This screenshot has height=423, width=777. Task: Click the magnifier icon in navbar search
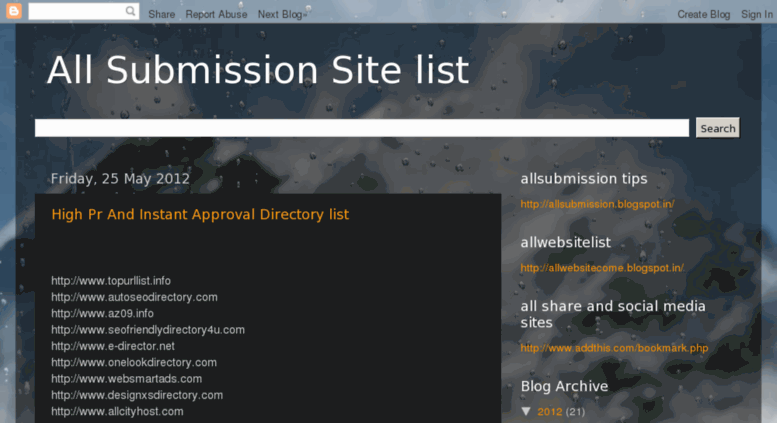pos(130,11)
